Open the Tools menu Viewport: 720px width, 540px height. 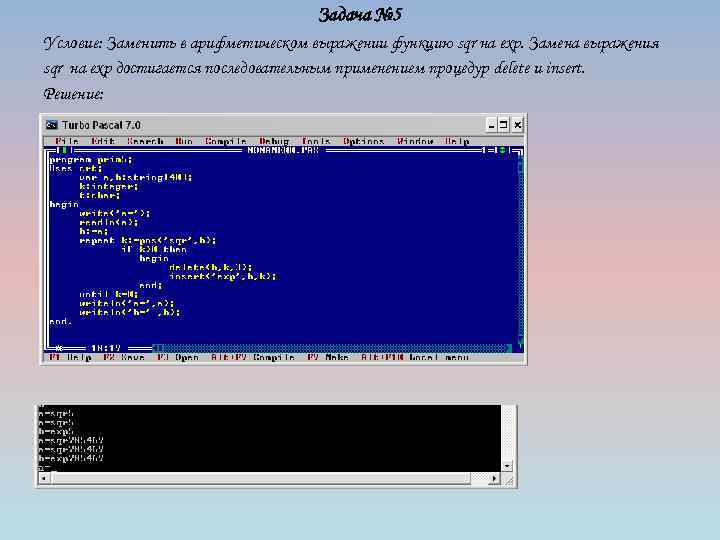[x=316, y=141]
